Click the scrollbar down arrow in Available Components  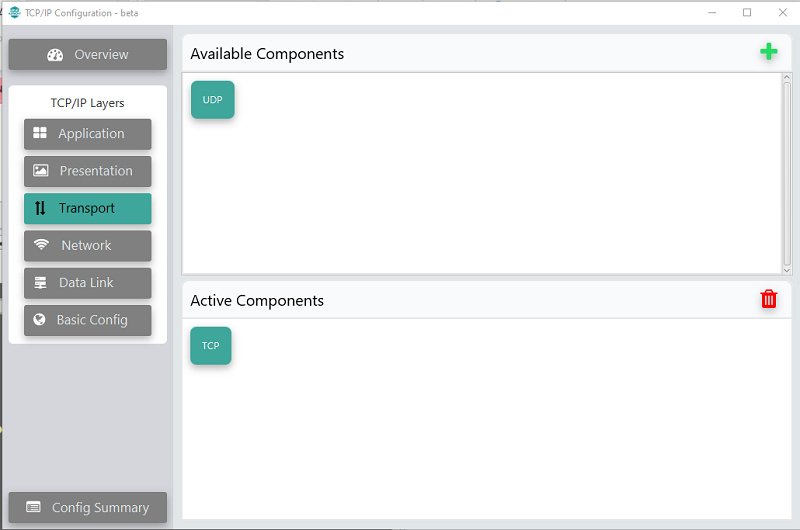pyautogui.click(x=787, y=270)
